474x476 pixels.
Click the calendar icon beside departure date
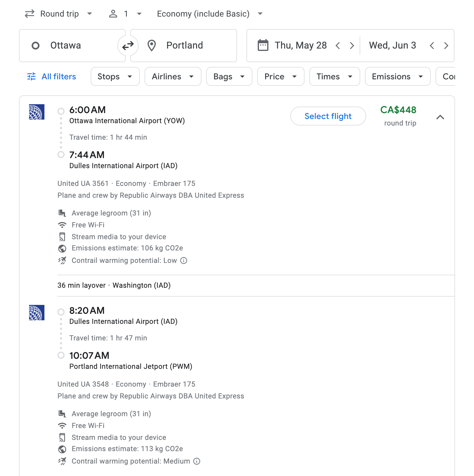click(x=262, y=45)
